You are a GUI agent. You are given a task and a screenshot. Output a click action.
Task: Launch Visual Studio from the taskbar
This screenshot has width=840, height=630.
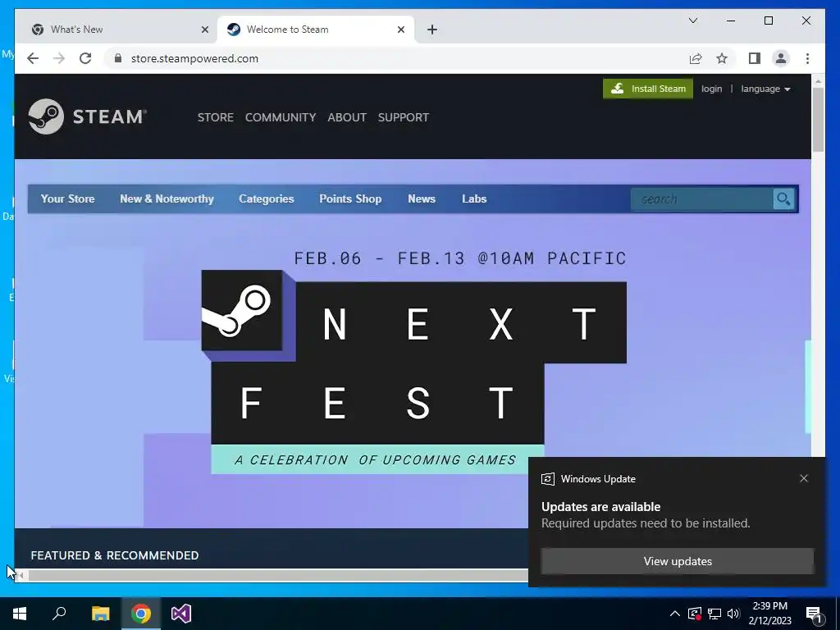(x=181, y=614)
